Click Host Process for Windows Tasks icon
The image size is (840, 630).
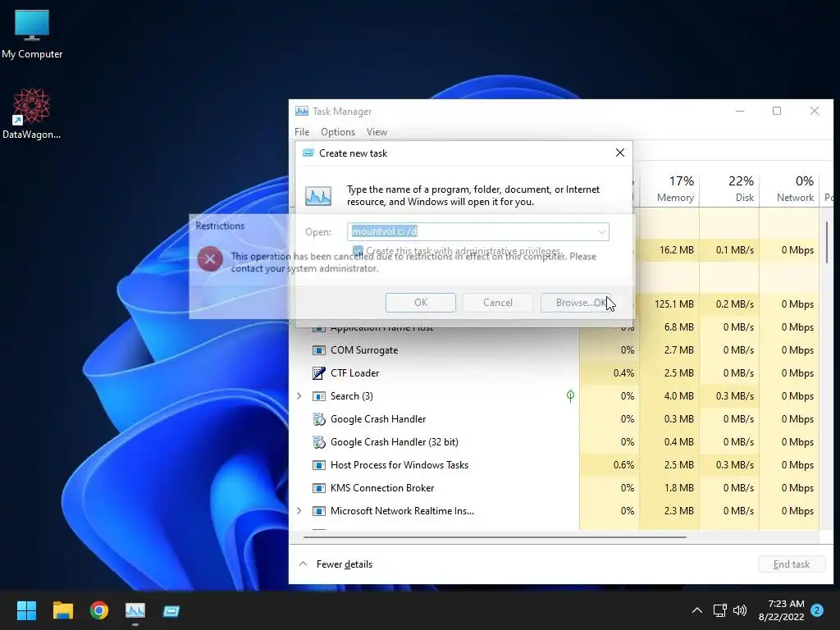[319, 465]
